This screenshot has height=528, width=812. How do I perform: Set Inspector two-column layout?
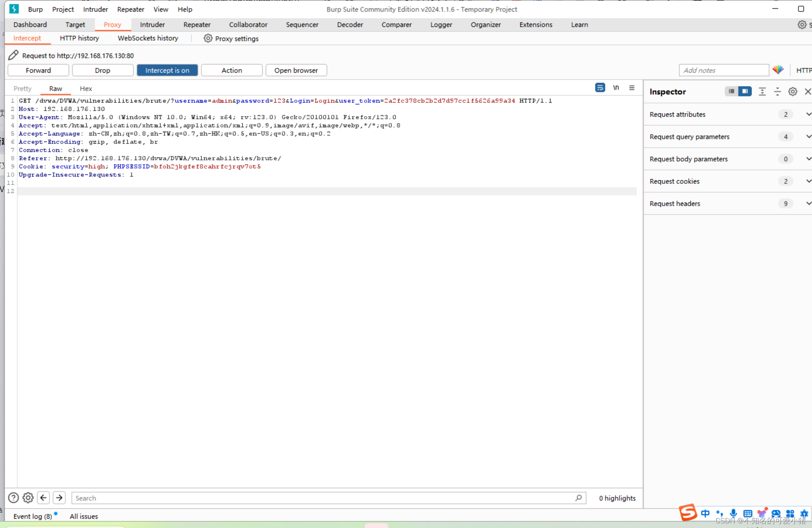click(x=745, y=91)
